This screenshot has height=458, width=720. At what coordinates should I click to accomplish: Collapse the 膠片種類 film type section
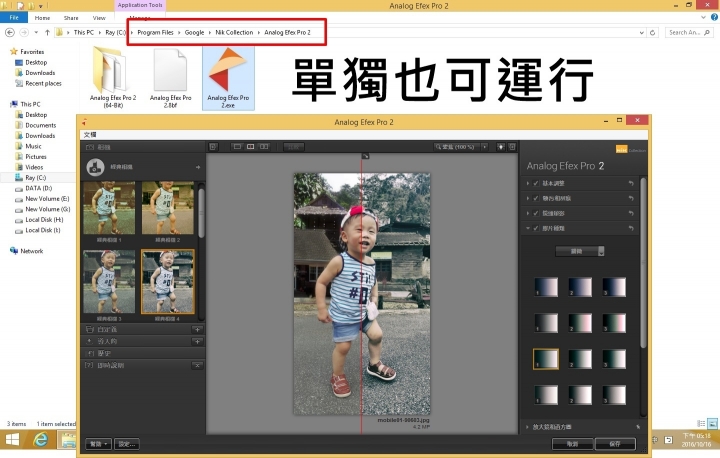(x=528, y=228)
